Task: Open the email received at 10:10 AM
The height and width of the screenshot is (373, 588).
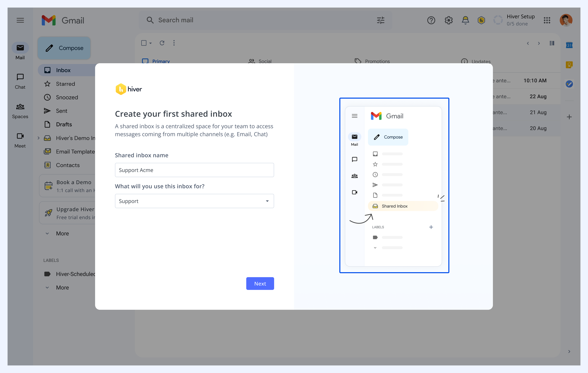Action: [527, 81]
